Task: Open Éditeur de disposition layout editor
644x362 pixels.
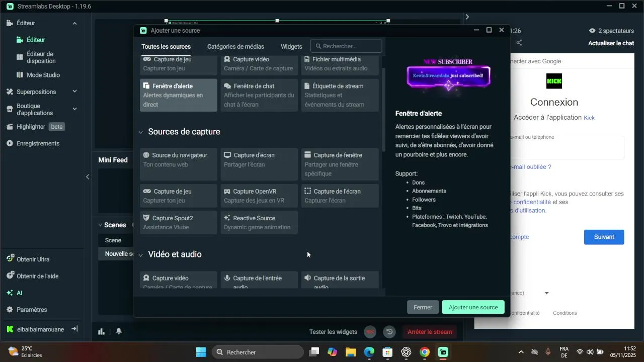Action: click(41, 57)
